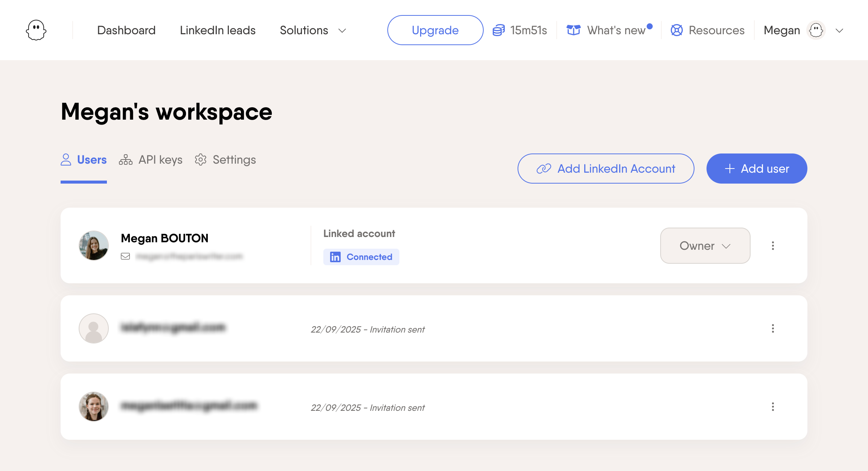The width and height of the screenshot is (868, 471).
Task: Select the Users tab
Action: pos(84,160)
